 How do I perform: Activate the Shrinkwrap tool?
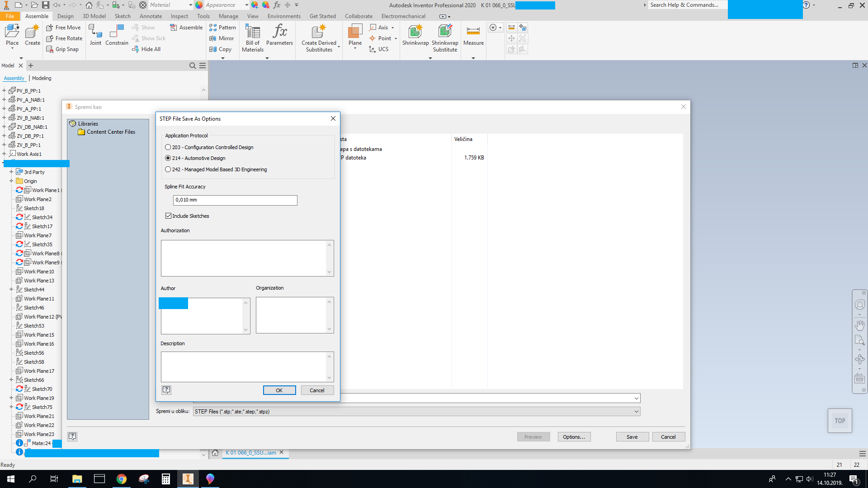(415, 36)
